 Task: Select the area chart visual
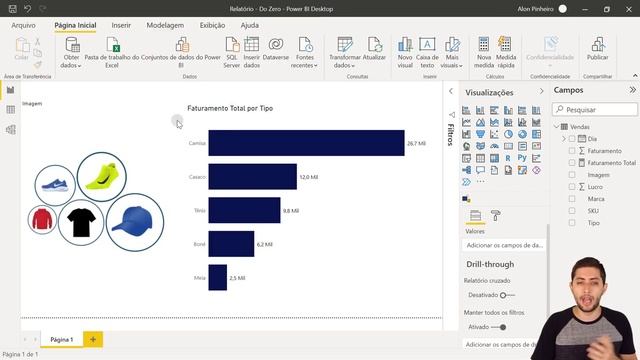(x=480, y=122)
